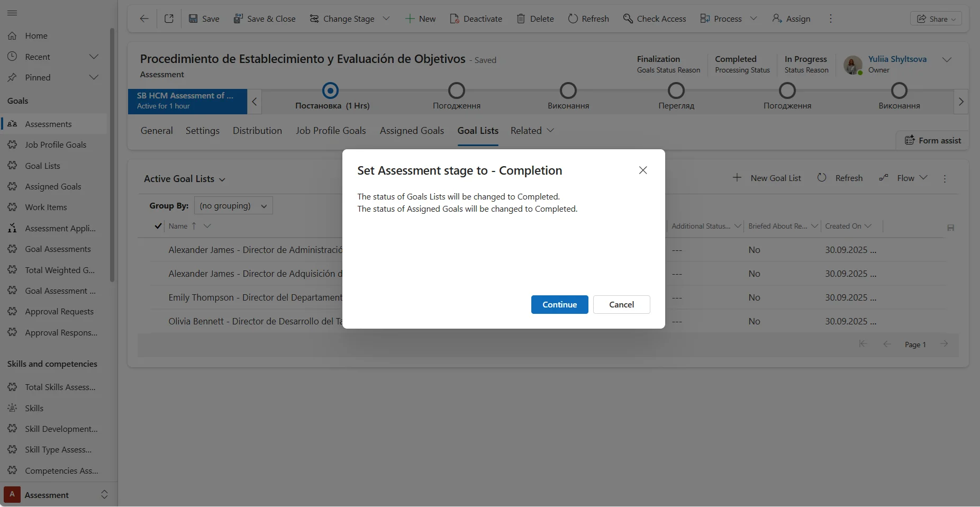The image size is (980, 507).
Task: Open the Job Profile Goals tab
Action: click(x=330, y=131)
